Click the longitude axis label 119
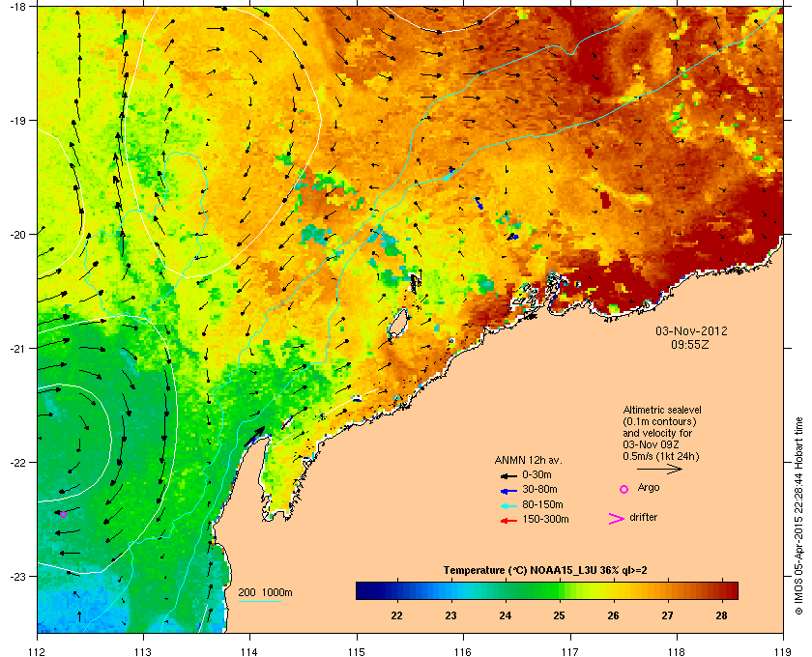The width and height of the screenshot is (812, 657). pos(784,651)
